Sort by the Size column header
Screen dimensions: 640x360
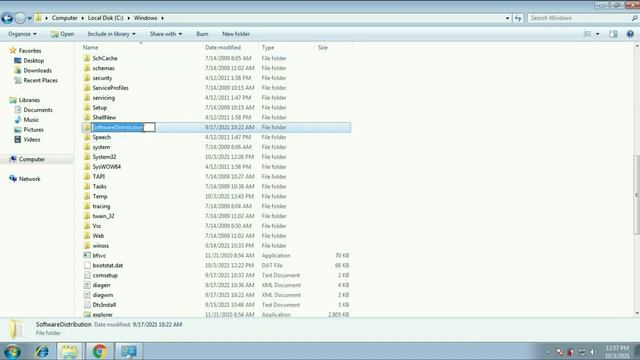[322, 47]
